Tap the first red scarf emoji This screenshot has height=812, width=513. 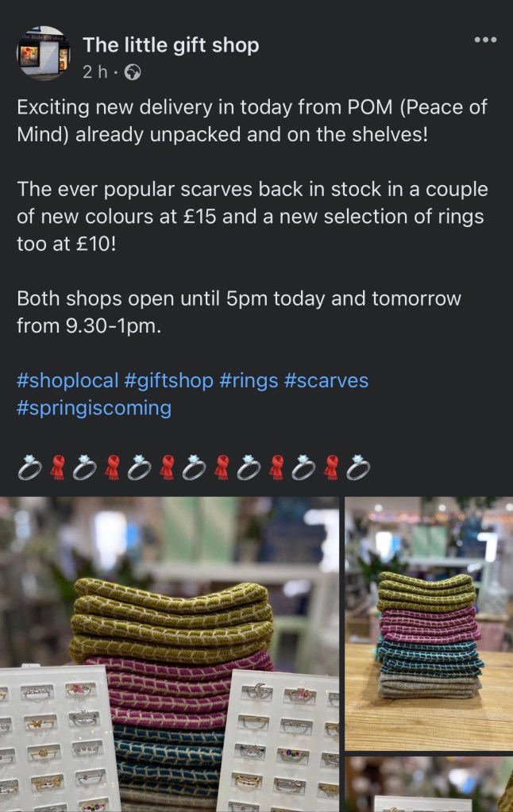tap(57, 467)
